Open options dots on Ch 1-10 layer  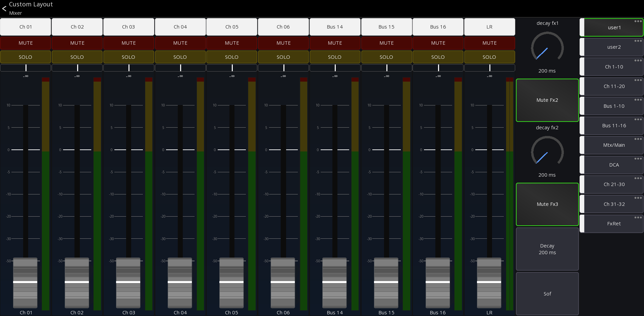(x=638, y=60)
